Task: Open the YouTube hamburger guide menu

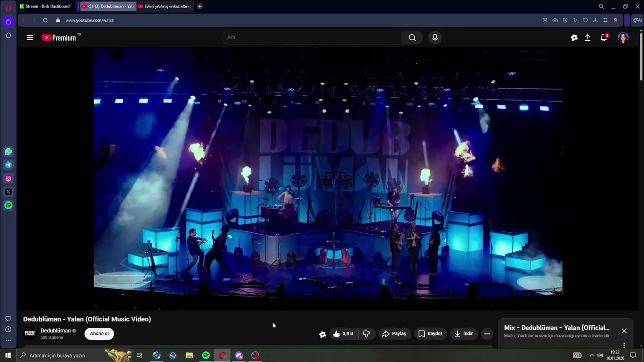Action: point(30,38)
